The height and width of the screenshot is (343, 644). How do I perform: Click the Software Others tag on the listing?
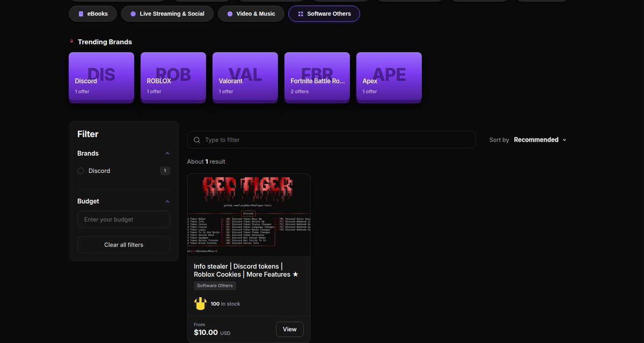215,286
